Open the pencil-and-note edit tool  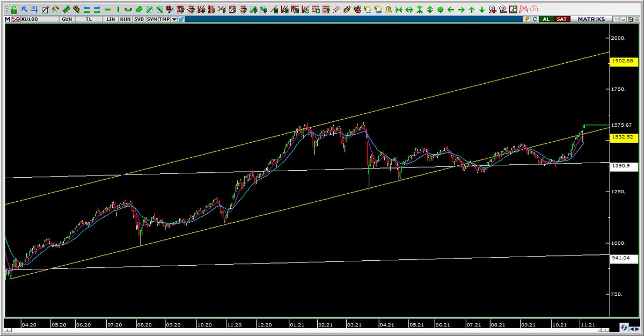pos(45,10)
